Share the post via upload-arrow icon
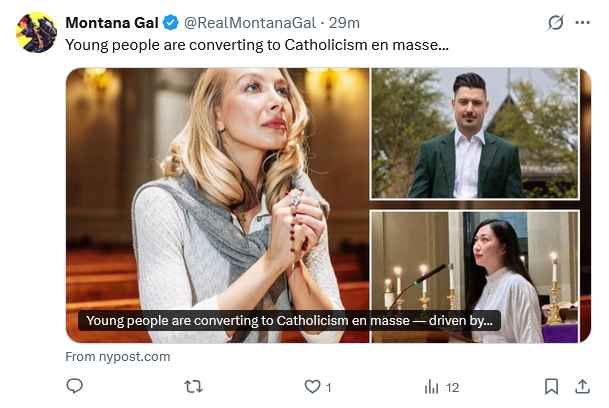This screenshot has width=609, height=408. tap(582, 386)
